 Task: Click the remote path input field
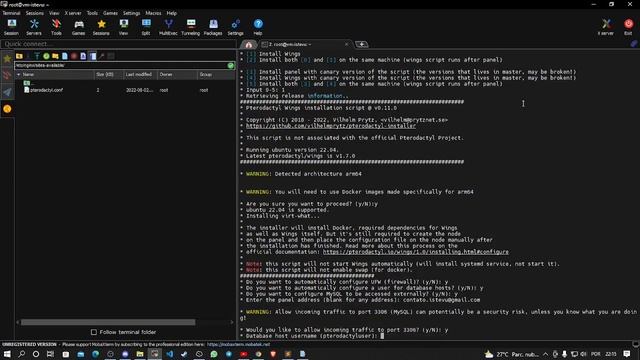(x=121, y=65)
